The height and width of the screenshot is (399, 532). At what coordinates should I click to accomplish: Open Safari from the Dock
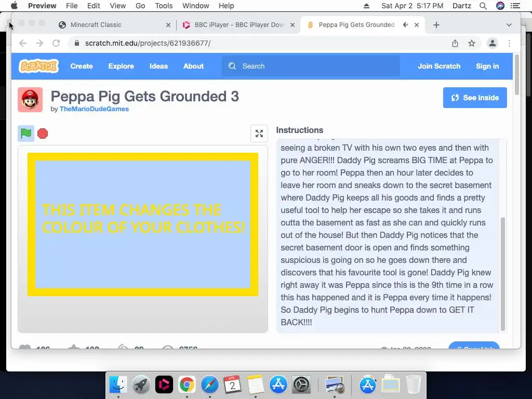[210, 385]
